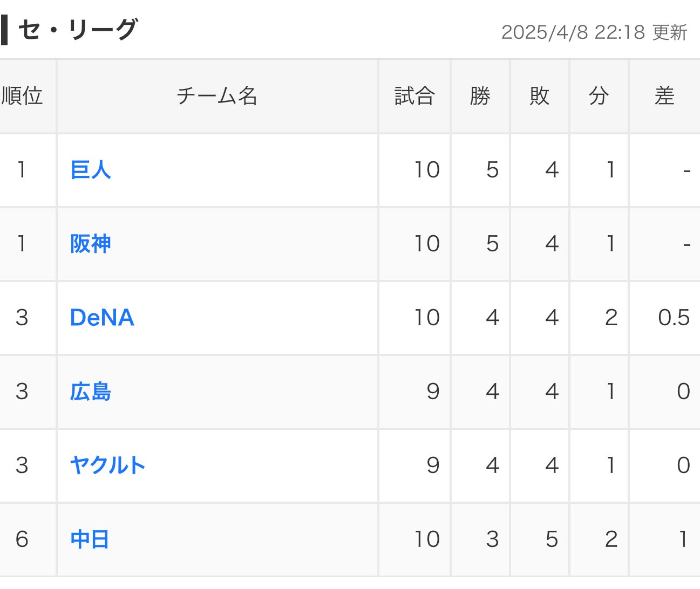The image size is (700, 589).
Task: Click DeNA's 0.5 game difference cell
Action: (x=673, y=318)
